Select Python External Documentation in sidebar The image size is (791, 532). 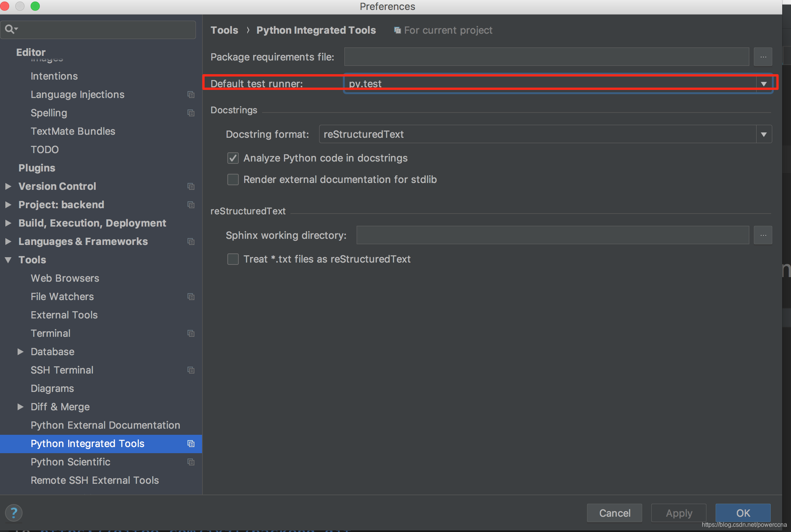click(x=105, y=425)
